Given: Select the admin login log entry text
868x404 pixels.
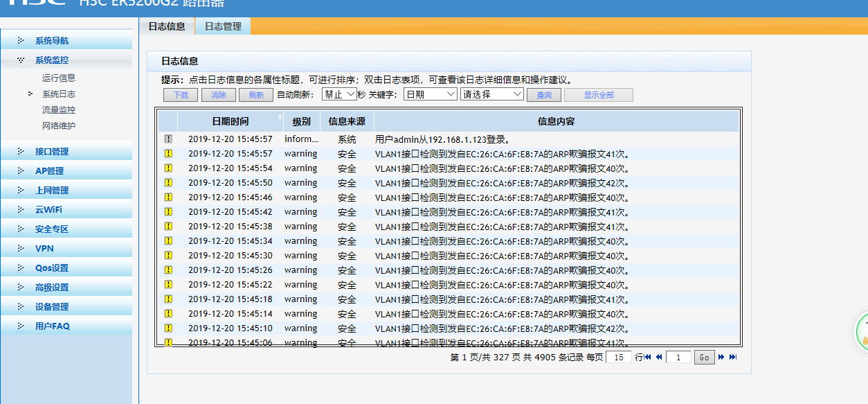Looking at the screenshot, I should 442,139.
